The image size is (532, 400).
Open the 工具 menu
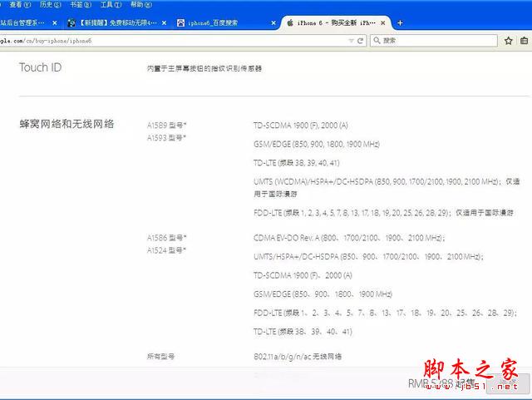pos(106,5)
